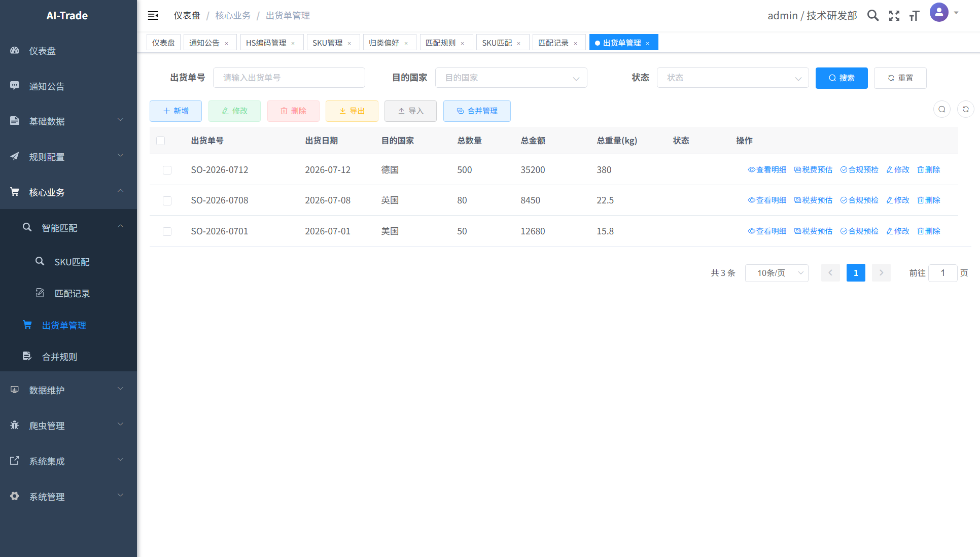The width and height of the screenshot is (980, 557).
Task: Open the 10条/页 page size dropdown
Action: 777,273
